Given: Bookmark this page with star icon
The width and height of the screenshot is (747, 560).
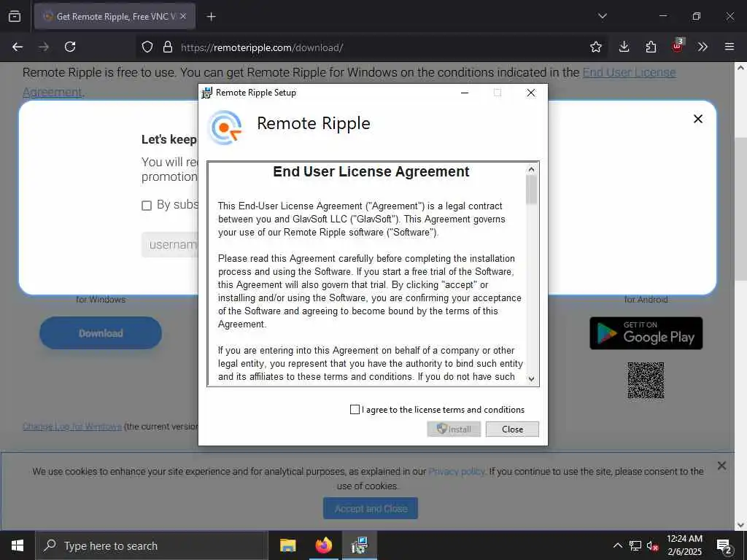Looking at the screenshot, I should [595, 47].
